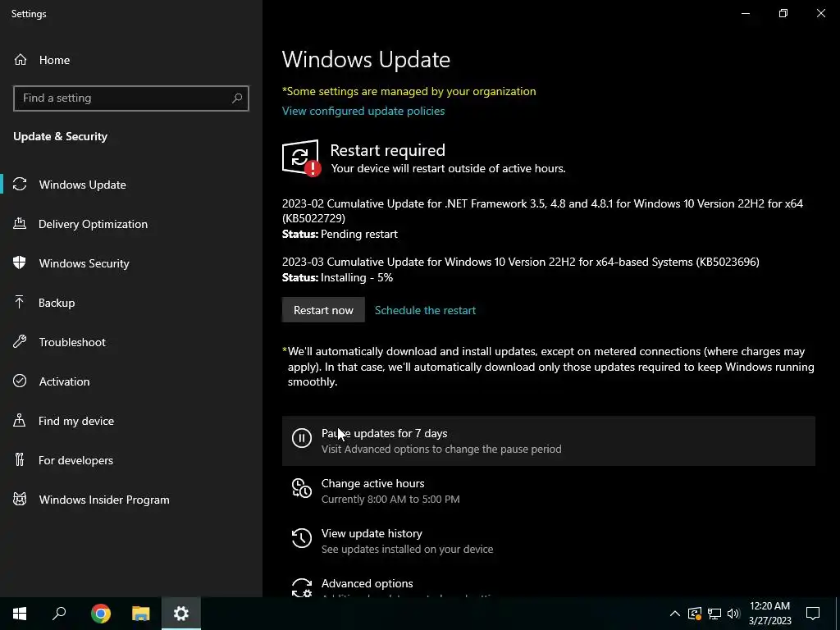Click the volume speaker icon in the tray
Screen dimensions: 840x630
click(x=733, y=614)
